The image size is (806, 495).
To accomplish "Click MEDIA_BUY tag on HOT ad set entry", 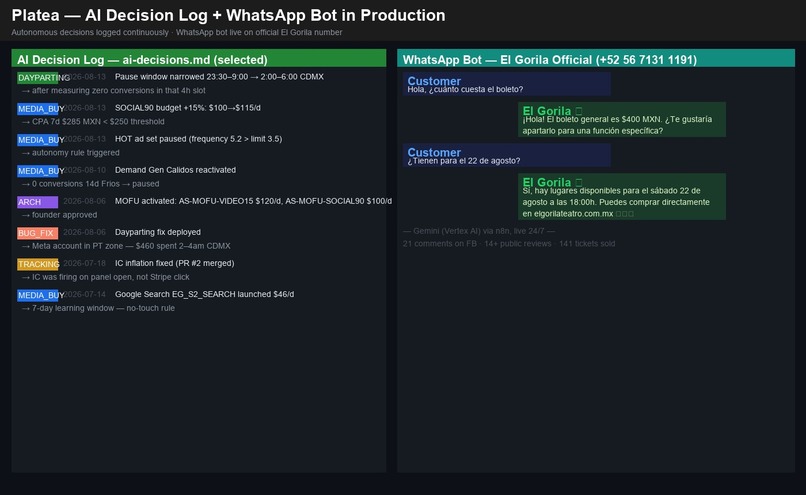I will [x=38, y=140].
